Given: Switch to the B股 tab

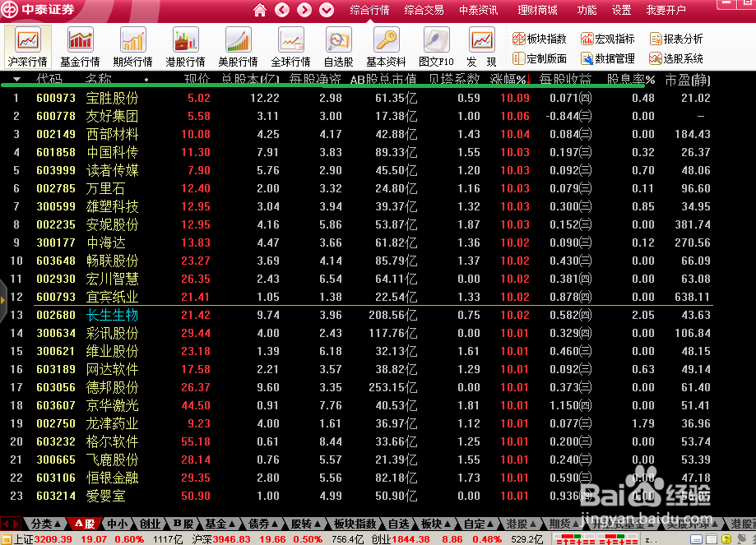Looking at the screenshot, I should point(183,524).
